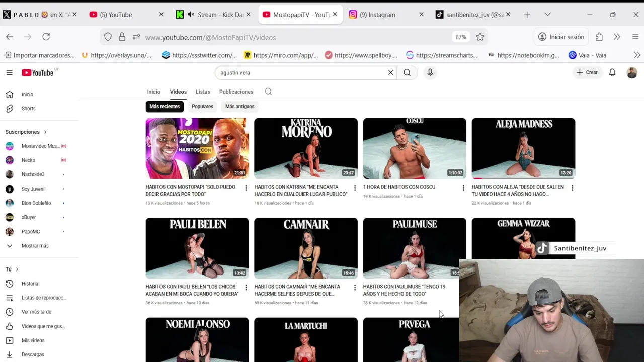Open browser extensions icon

coord(599,37)
